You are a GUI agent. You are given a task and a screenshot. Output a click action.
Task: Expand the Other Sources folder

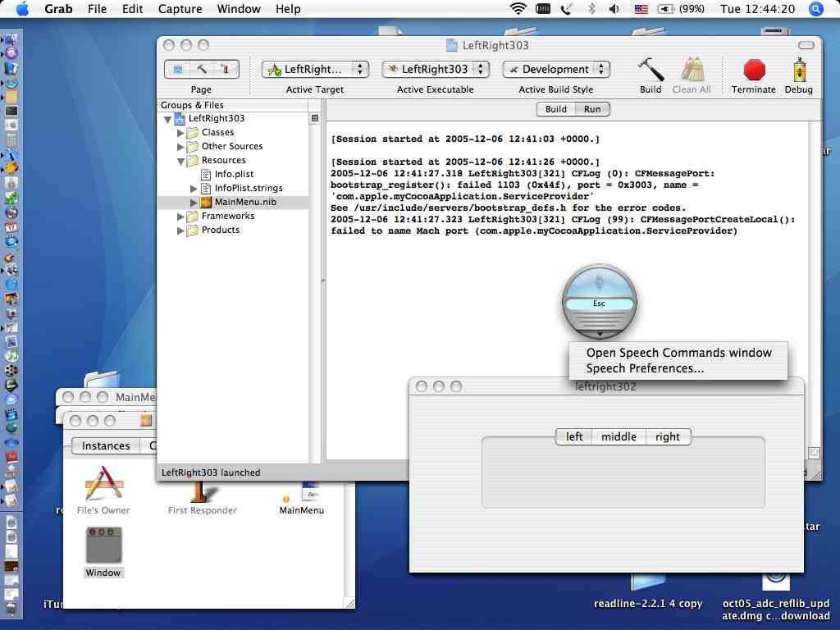(x=180, y=146)
